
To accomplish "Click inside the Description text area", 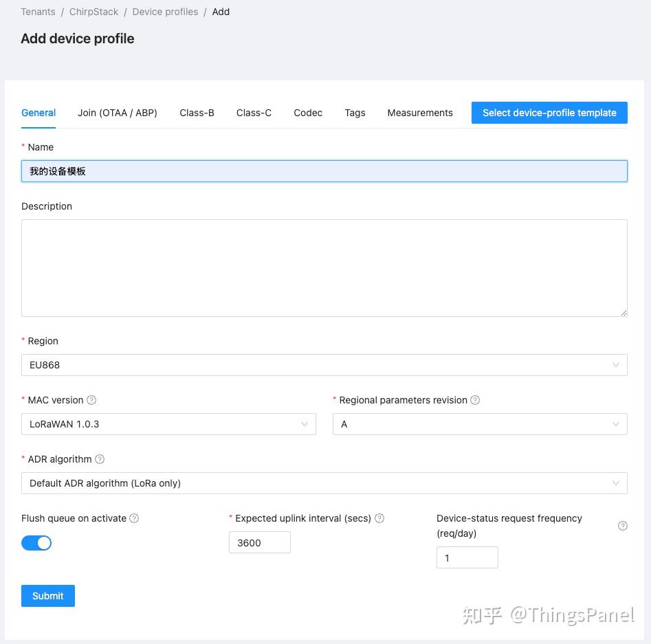I will (324, 268).
